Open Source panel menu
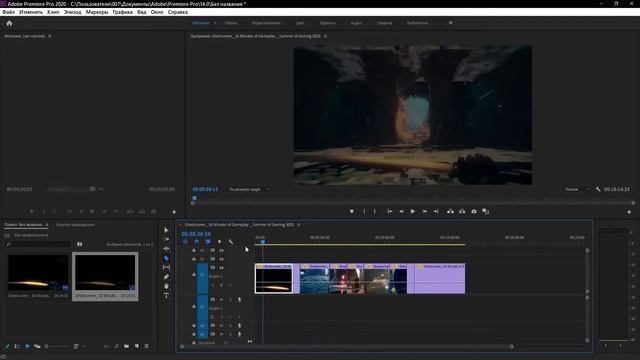This screenshot has height=360, width=640. [x=50, y=36]
